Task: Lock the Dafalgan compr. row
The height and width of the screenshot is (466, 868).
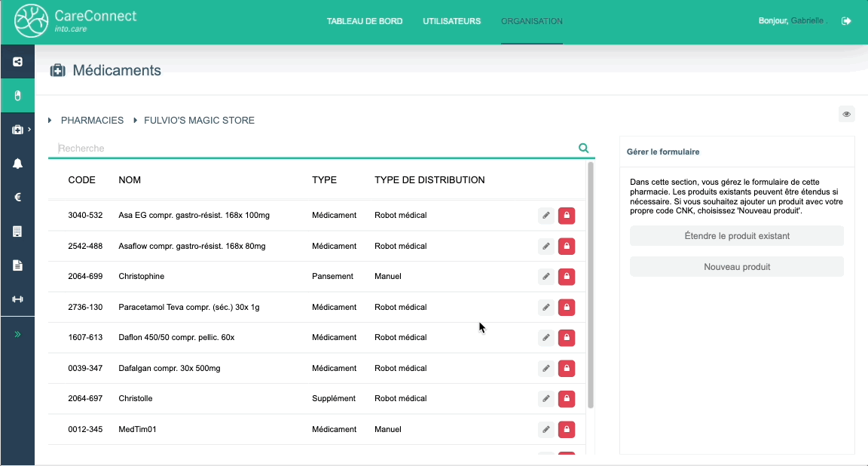Action: click(567, 369)
